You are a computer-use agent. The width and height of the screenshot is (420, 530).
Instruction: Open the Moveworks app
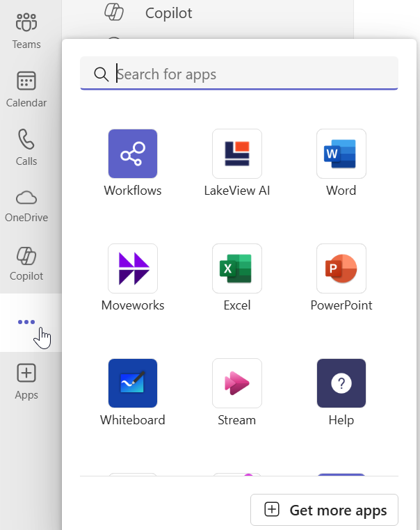pyautogui.click(x=133, y=278)
